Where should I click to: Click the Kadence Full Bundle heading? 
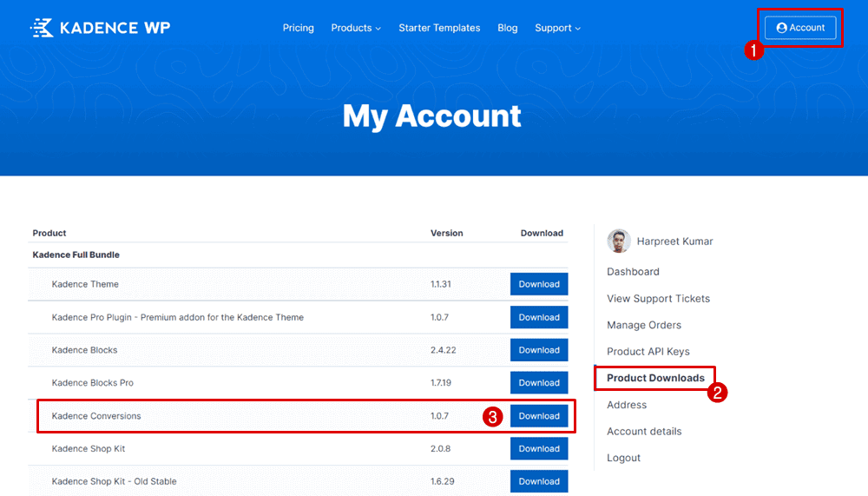click(76, 255)
